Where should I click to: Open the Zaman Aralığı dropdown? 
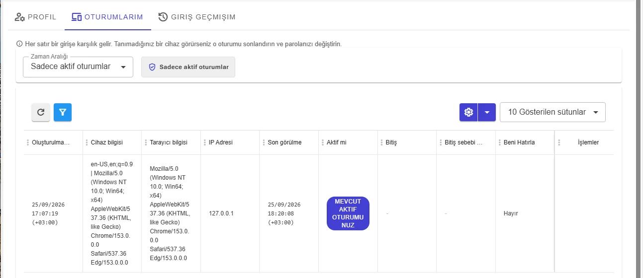coord(78,67)
